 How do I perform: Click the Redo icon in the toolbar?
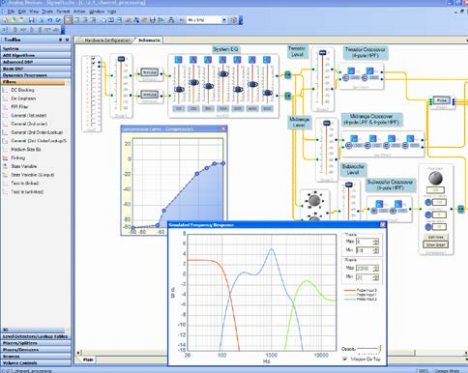(57, 20)
